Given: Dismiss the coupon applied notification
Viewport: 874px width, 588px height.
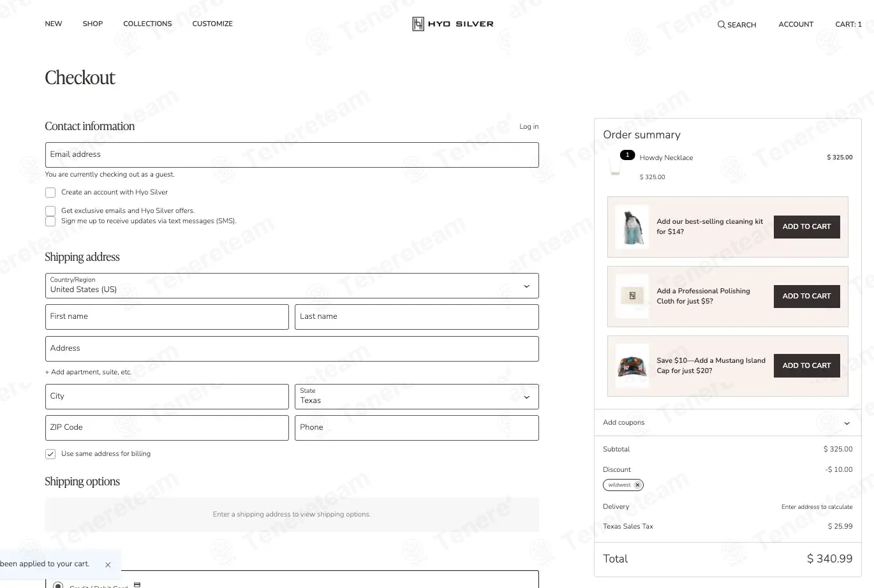Looking at the screenshot, I should pyautogui.click(x=108, y=565).
